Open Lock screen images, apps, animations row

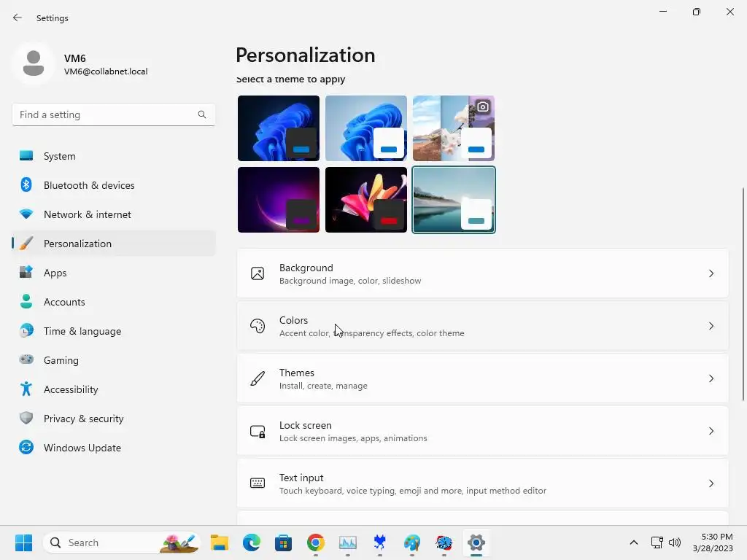[x=483, y=431]
